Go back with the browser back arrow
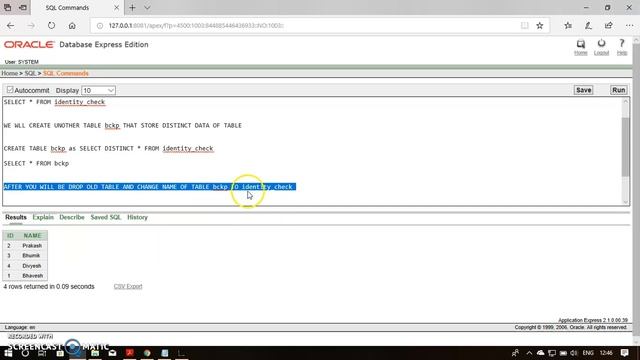The height and width of the screenshot is (360, 640). pyautogui.click(x=11, y=25)
